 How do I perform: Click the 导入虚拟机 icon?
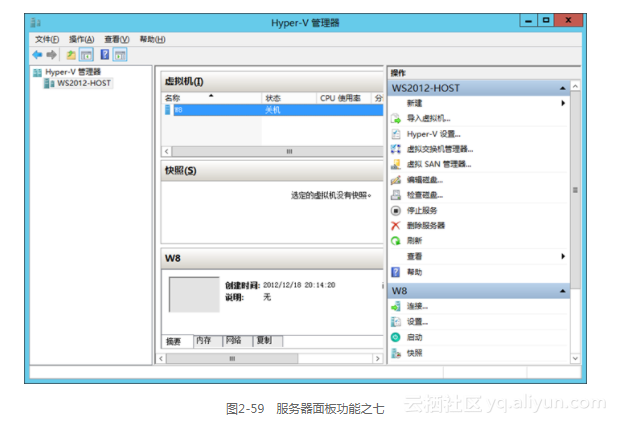pos(396,118)
